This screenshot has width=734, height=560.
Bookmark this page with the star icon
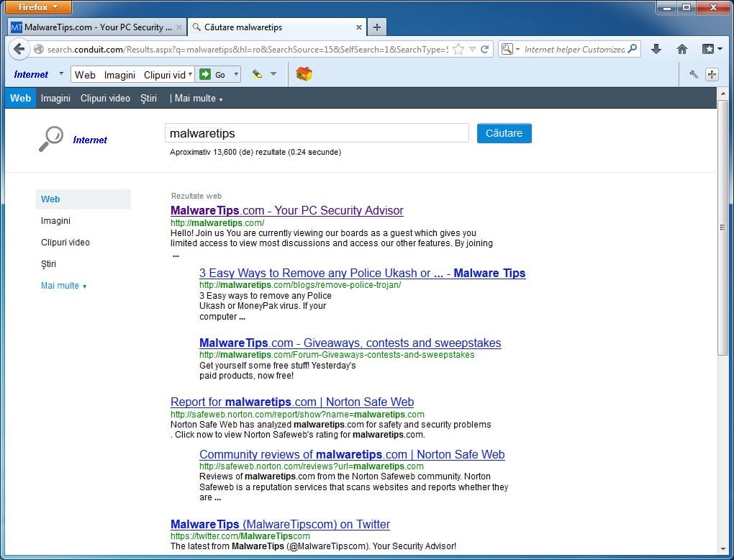[x=459, y=49]
